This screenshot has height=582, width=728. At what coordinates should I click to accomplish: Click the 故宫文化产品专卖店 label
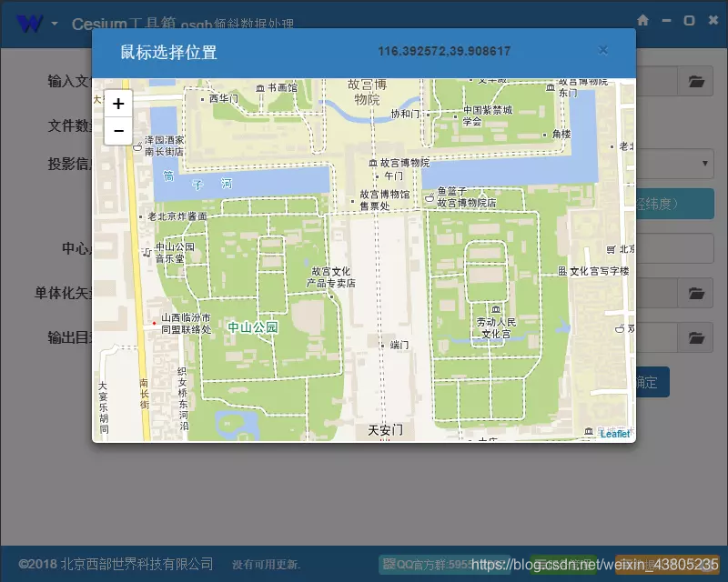coord(330,277)
